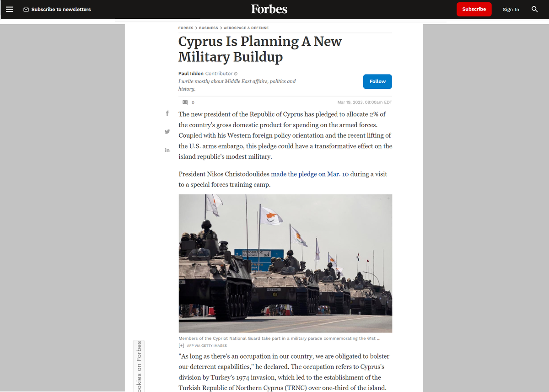
Task: Open the Subscribe to newsletters link
Action: pos(61,9)
